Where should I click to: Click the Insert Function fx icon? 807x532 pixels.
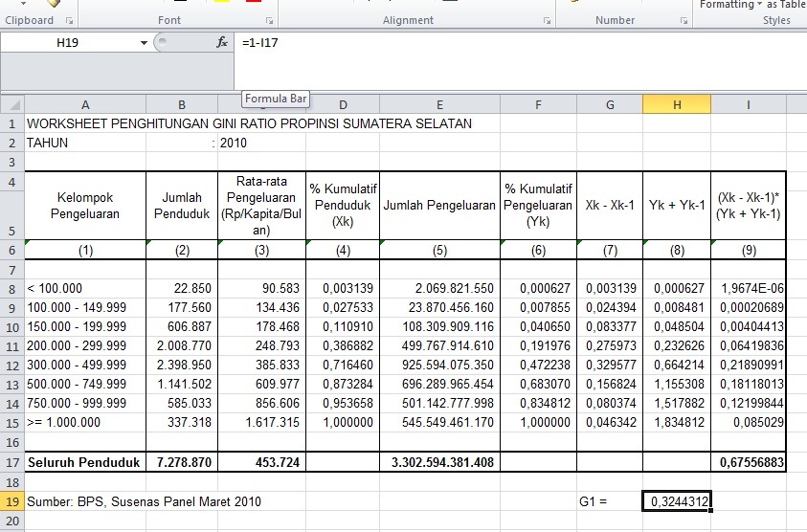point(222,42)
